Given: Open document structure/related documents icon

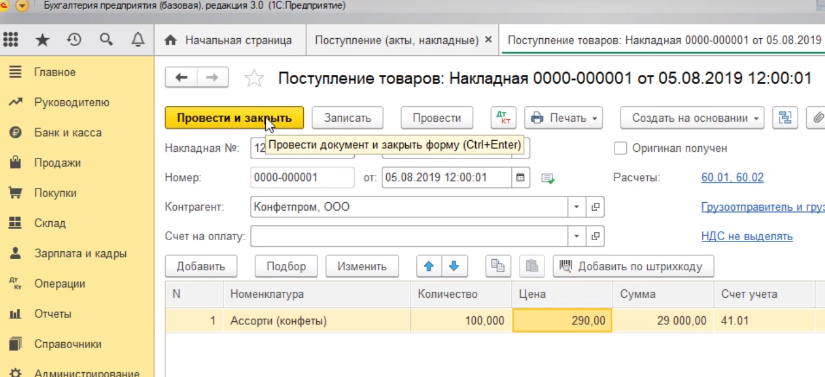Looking at the screenshot, I should pos(785,118).
